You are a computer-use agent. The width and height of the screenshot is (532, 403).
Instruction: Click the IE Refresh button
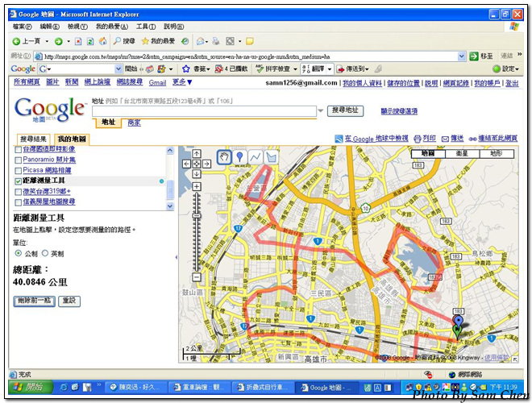(90, 41)
